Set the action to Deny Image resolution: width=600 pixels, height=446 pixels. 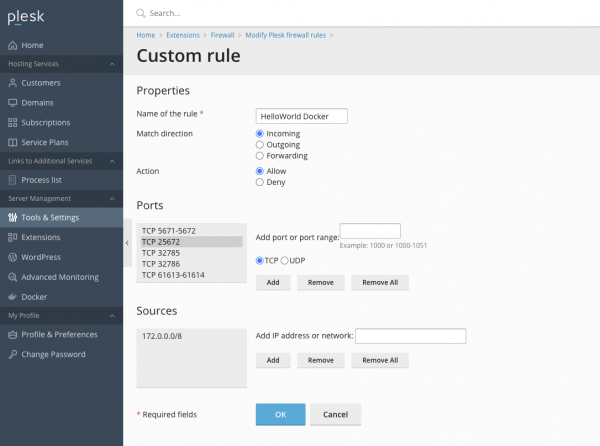pos(260,182)
